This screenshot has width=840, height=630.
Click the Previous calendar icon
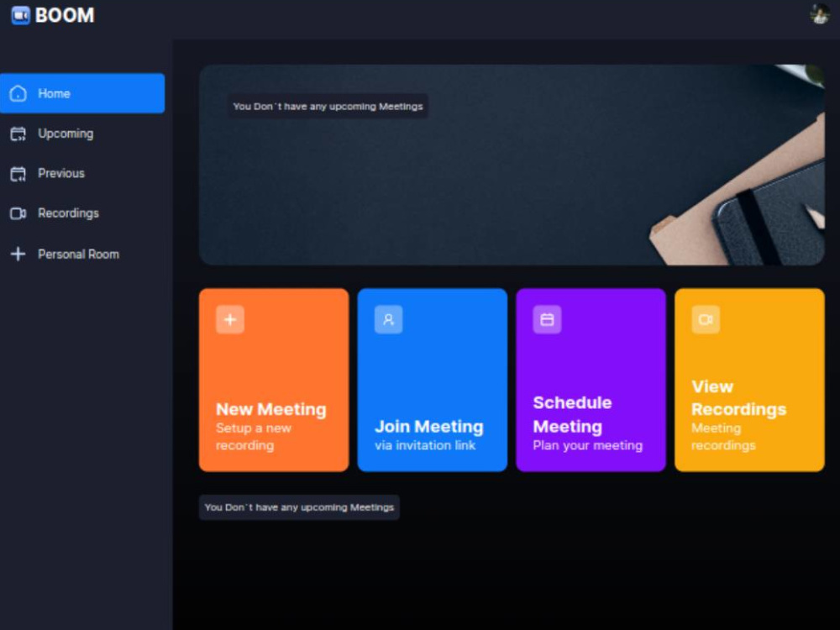(18, 174)
